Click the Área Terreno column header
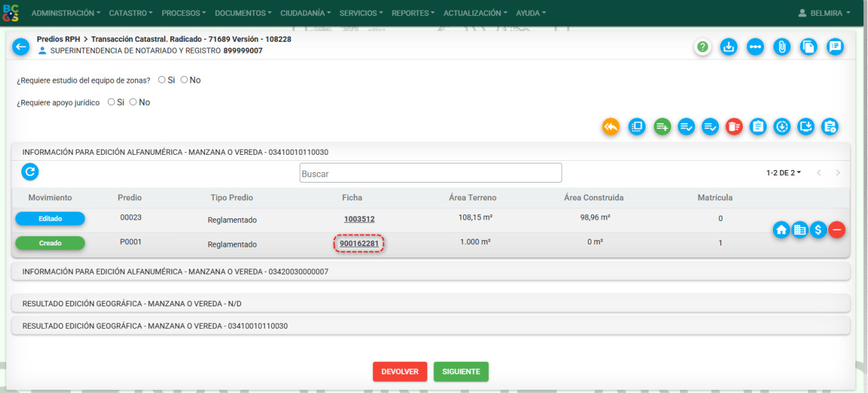868x393 pixels. point(472,198)
